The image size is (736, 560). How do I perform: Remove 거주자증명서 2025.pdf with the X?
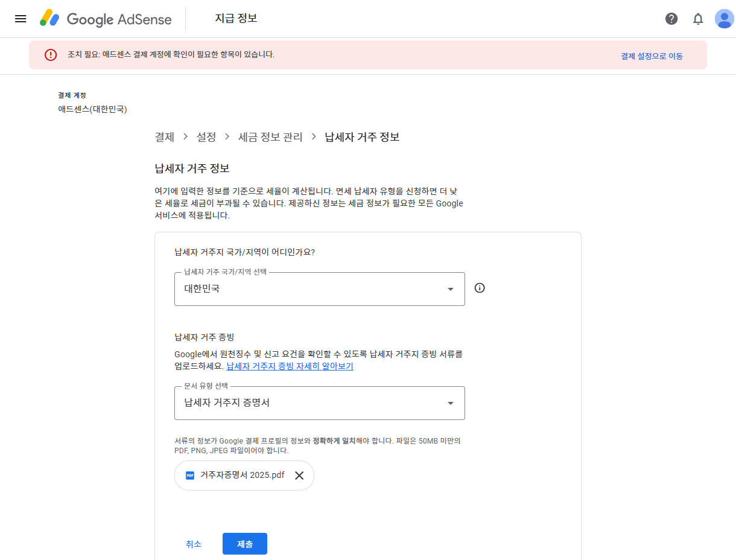299,476
